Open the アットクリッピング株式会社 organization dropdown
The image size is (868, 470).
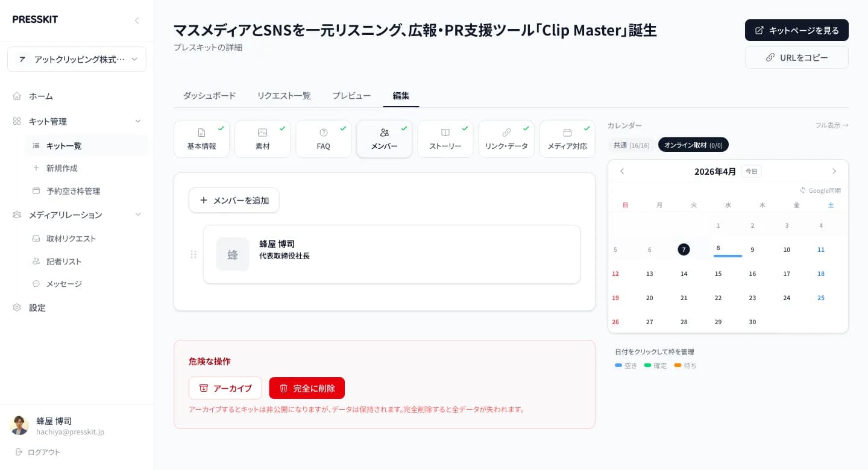[x=77, y=59]
